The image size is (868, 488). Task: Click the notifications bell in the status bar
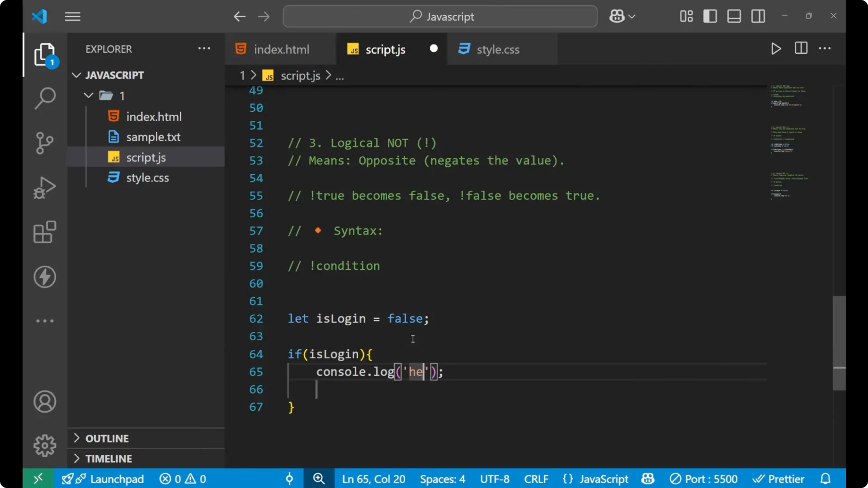pos(826,479)
